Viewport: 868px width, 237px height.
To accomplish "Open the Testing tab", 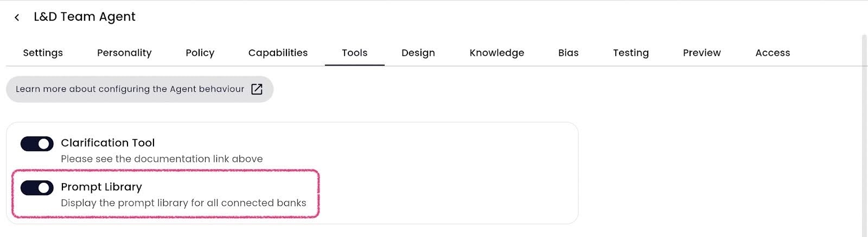I will pos(631,53).
